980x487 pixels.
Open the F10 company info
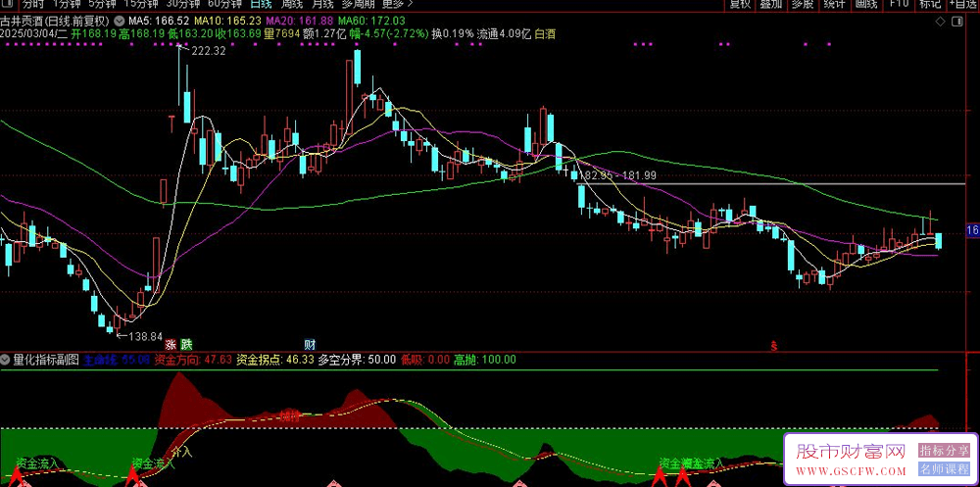point(899,4)
